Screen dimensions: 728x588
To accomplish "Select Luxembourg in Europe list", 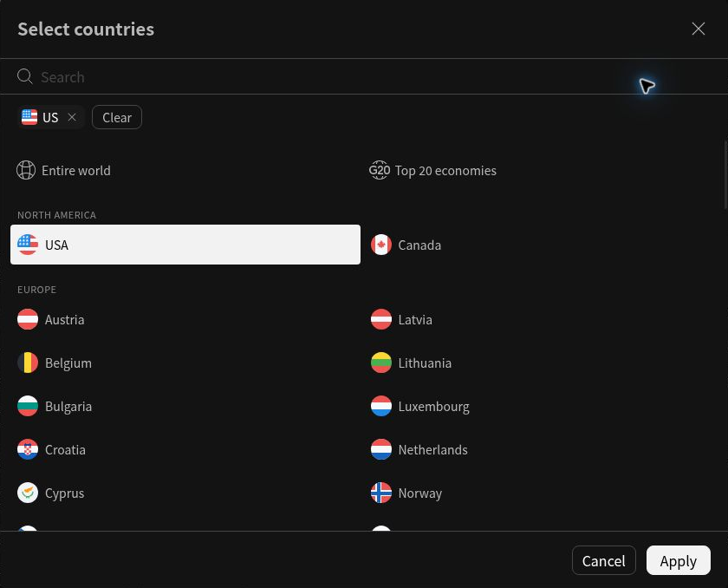I will click(538, 406).
